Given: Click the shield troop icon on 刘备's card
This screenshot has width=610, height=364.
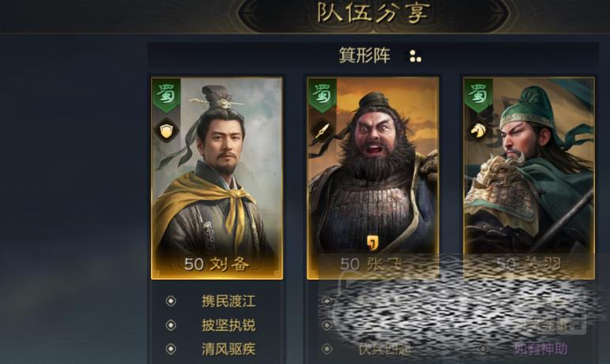Looking at the screenshot, I should [x=166, y=130].
